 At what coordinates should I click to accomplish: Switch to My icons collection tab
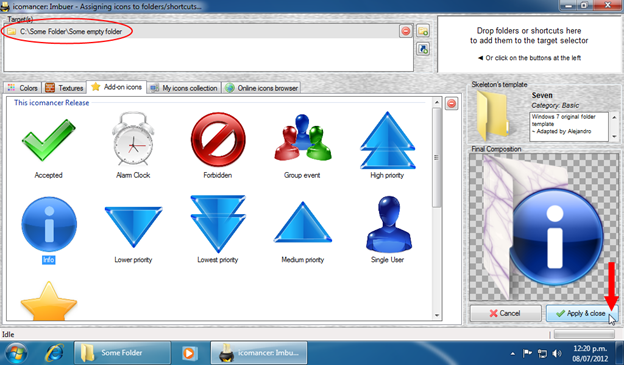[x=184, y=88]
